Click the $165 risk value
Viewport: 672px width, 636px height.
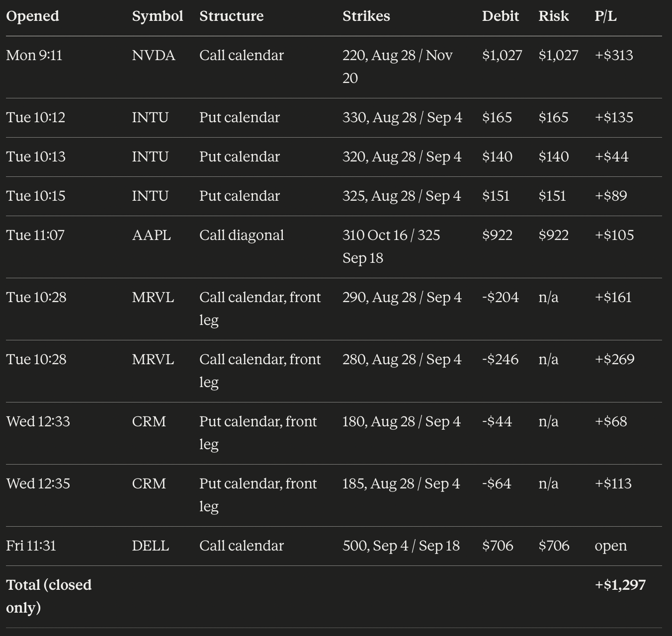point(553,117)
